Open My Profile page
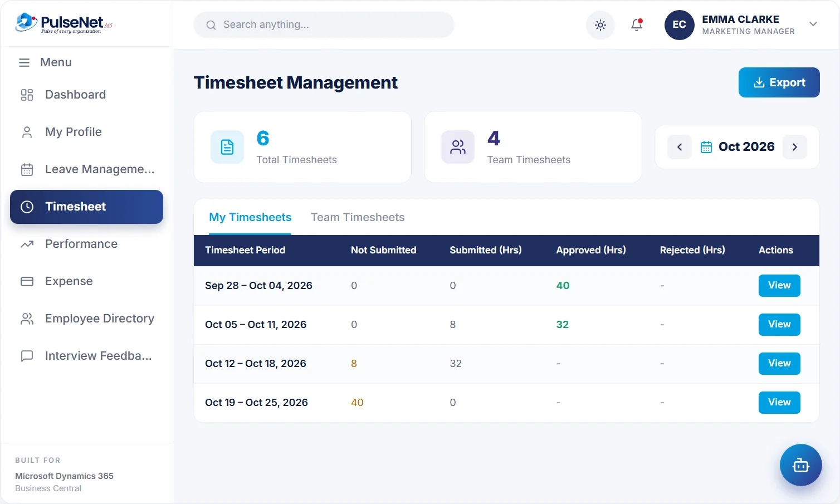The width and height of the screenshot is (840, 504). [86, 132]
